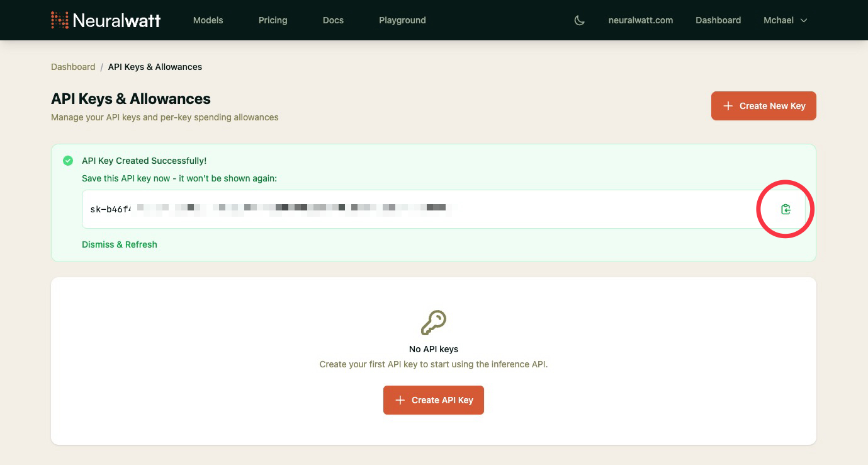
Task: Open the Models menu
Action: pyautogui.click(x=208, y=20)
